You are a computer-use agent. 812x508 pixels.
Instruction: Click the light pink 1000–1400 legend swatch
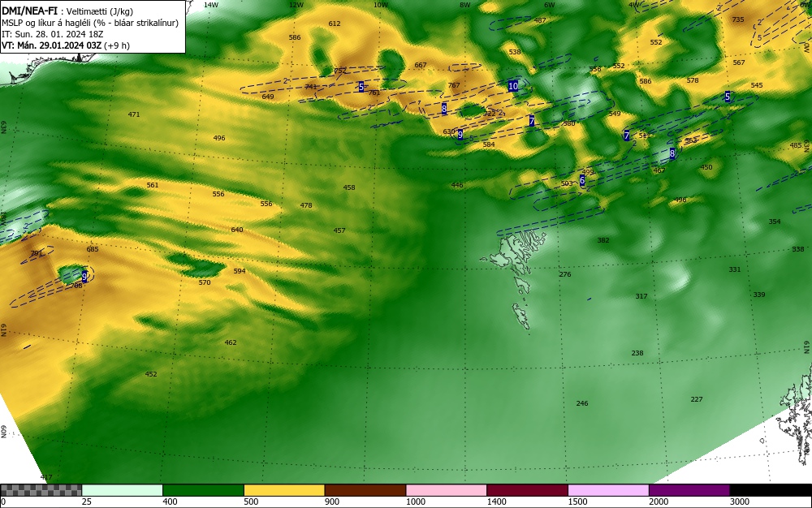(x=447, y=490)
